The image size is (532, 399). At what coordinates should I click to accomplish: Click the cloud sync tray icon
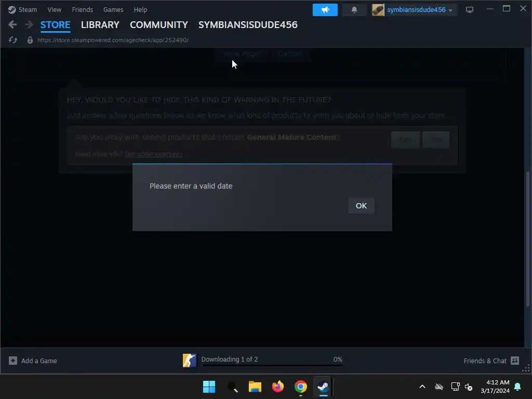pos(439,387)
